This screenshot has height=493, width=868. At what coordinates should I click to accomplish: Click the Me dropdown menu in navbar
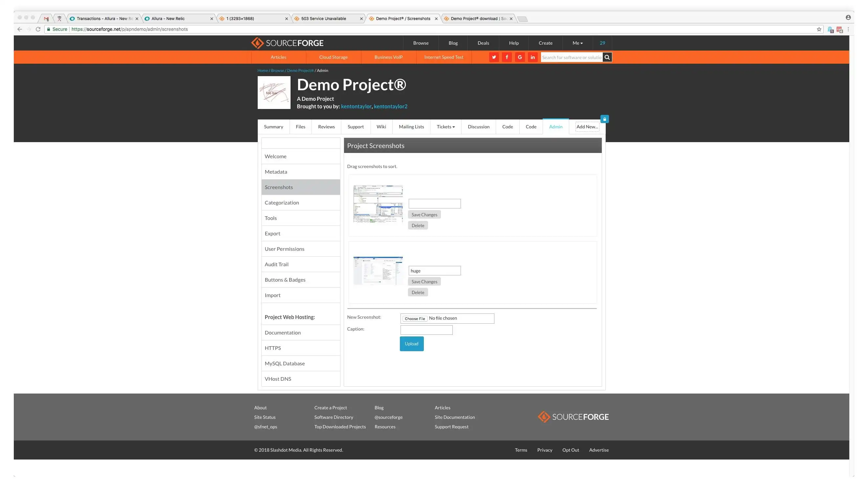(x=577, y=43)
